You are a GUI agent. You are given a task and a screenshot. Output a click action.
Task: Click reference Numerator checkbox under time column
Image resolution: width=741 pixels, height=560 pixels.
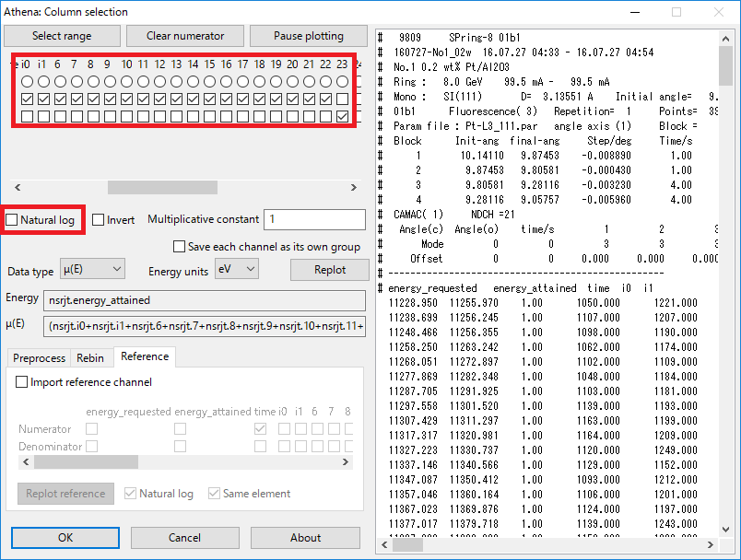tap(260, 428)
